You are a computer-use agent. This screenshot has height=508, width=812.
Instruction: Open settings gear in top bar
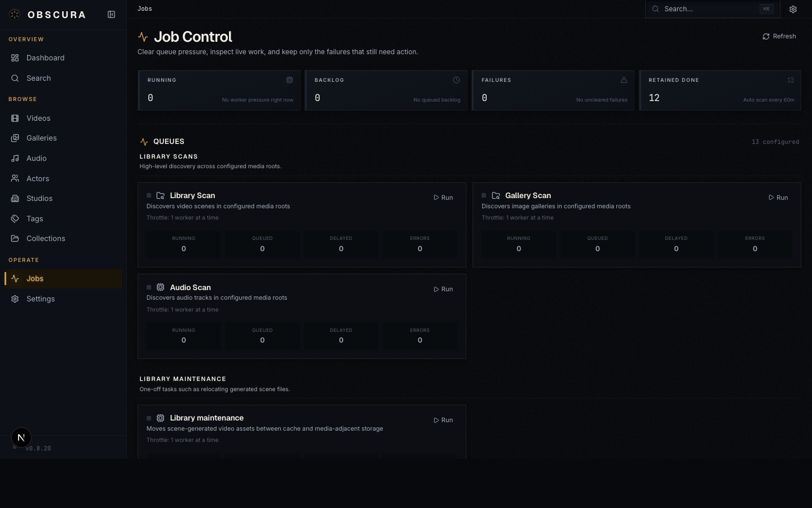(x=793, y=9)
